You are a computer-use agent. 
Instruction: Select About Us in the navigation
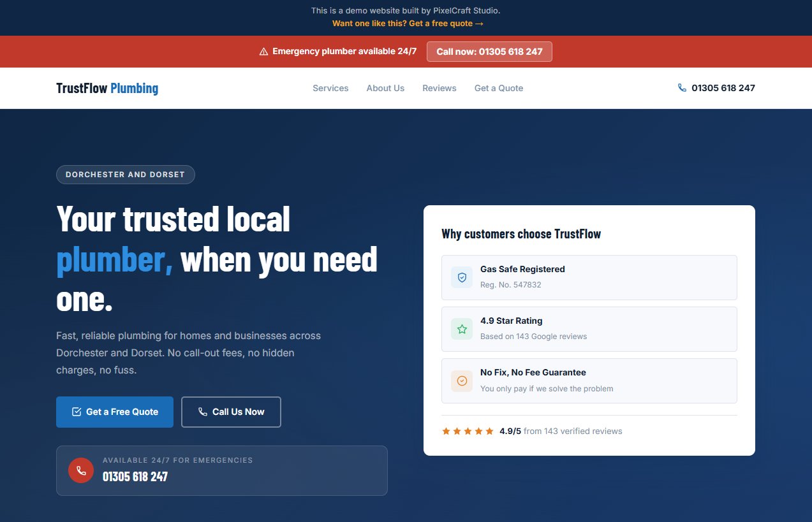[x=385, y=88]
